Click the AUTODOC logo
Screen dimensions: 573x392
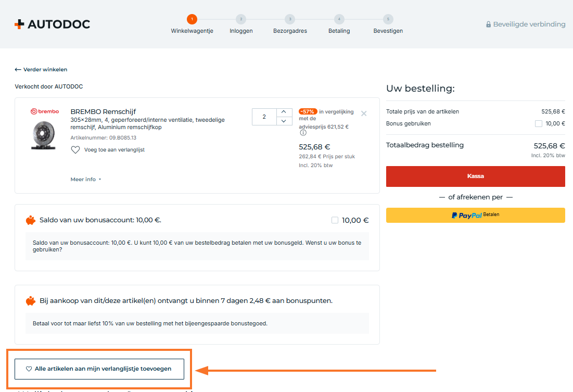[x=52, y=24]
